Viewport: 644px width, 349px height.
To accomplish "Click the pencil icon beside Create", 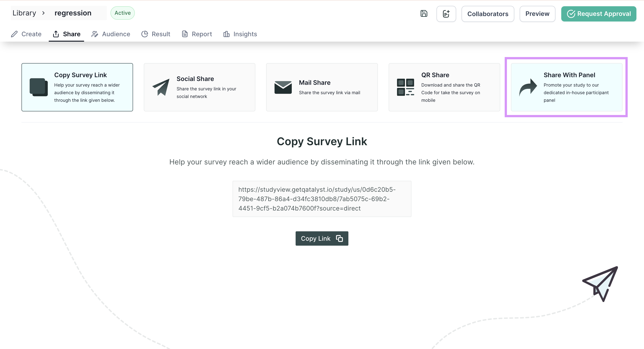I will (x=14, y=34).
